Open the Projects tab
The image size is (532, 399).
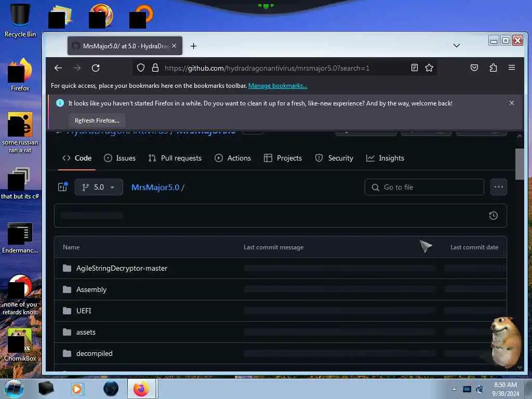click(x=283, y=158)
